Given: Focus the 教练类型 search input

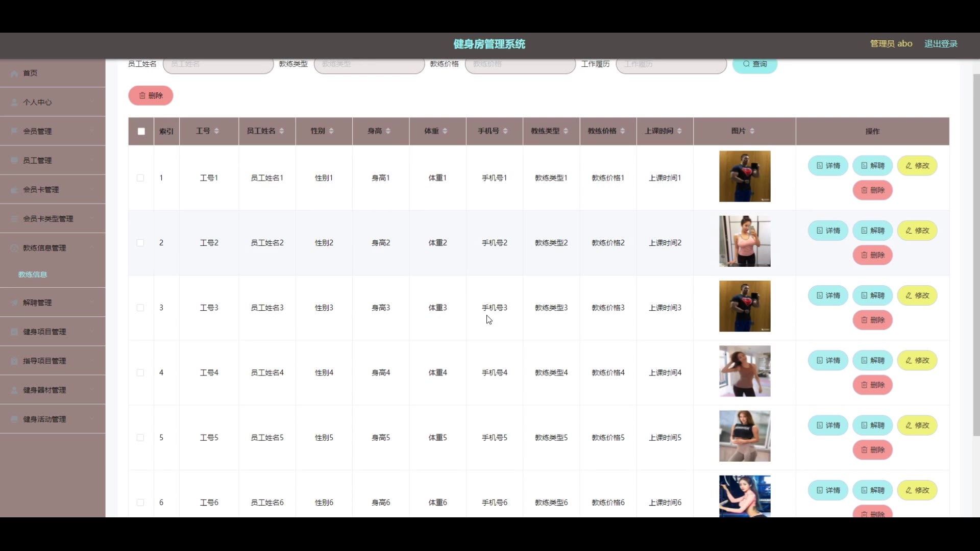Looking at the screenshot, I should coord(370,64).
